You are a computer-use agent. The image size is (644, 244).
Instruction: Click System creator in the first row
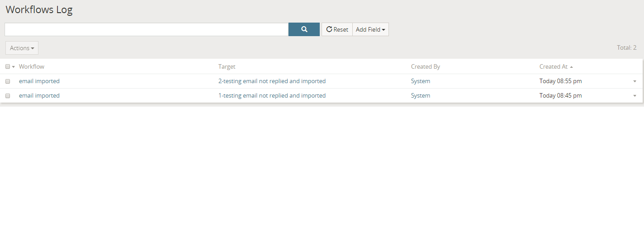coord(421,81)
